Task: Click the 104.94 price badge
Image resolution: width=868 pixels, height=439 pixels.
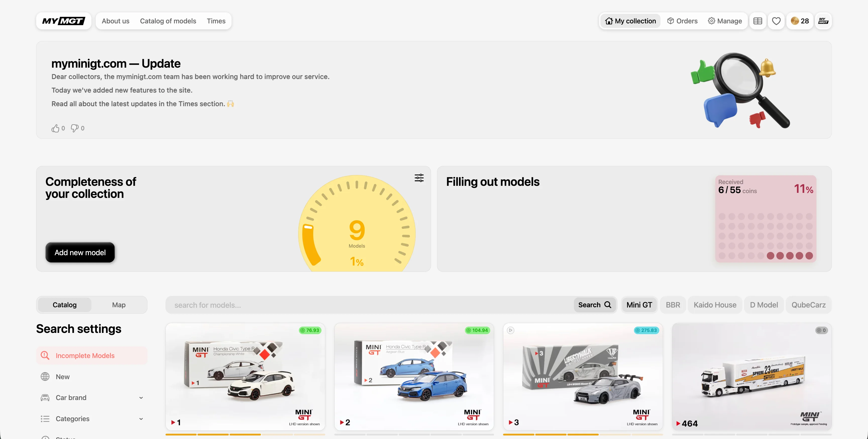Action: pyautogui.click(x=477, y=330)
